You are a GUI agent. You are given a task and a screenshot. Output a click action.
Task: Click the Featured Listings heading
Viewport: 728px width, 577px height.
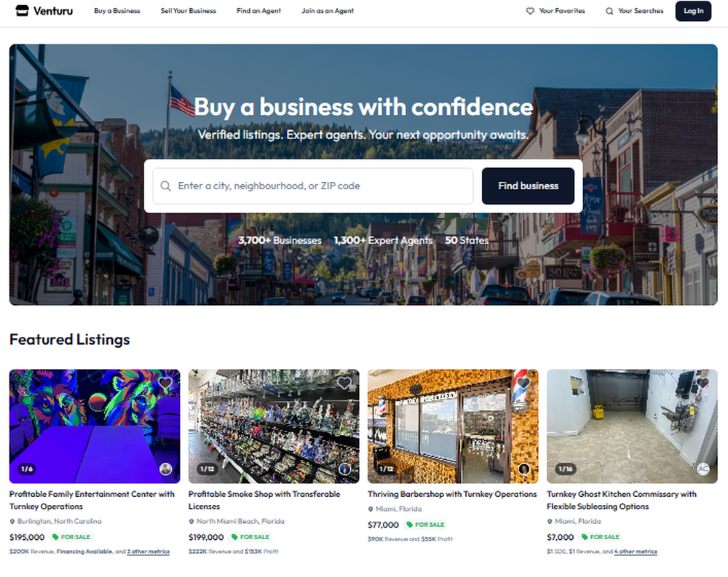click(70, 339)
